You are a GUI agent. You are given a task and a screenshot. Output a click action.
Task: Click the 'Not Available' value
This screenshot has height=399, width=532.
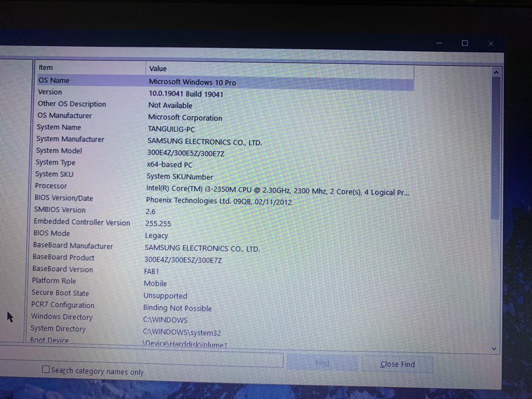170,105
